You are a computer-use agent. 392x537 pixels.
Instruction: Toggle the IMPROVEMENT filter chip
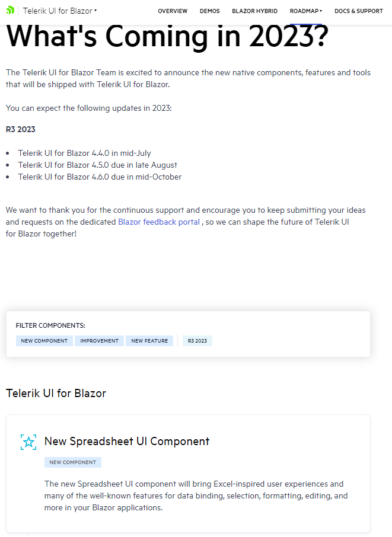100,341
